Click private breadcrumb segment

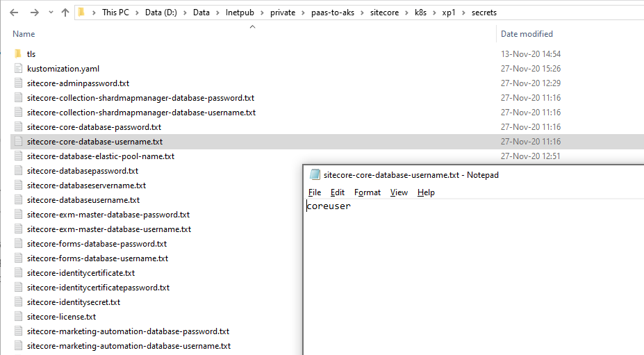[x=283, y=13]
